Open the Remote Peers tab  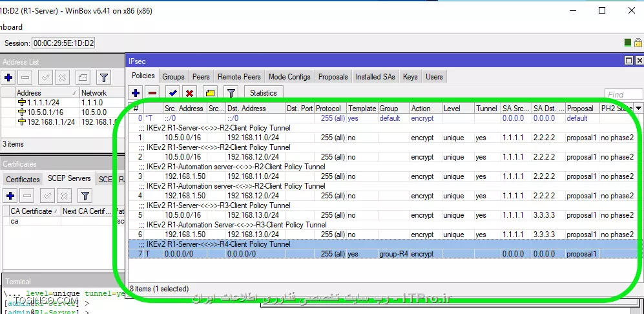click(239, 77)
